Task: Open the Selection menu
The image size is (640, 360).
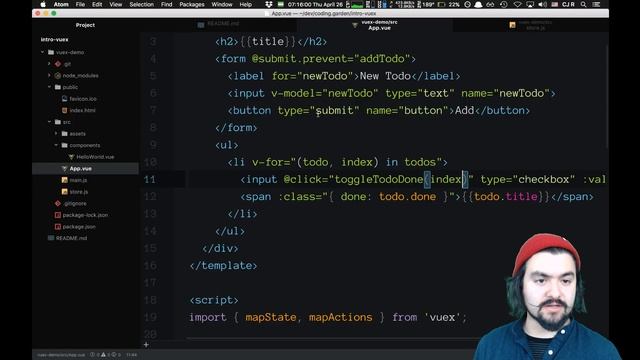Action: click(x=141, y=4)
